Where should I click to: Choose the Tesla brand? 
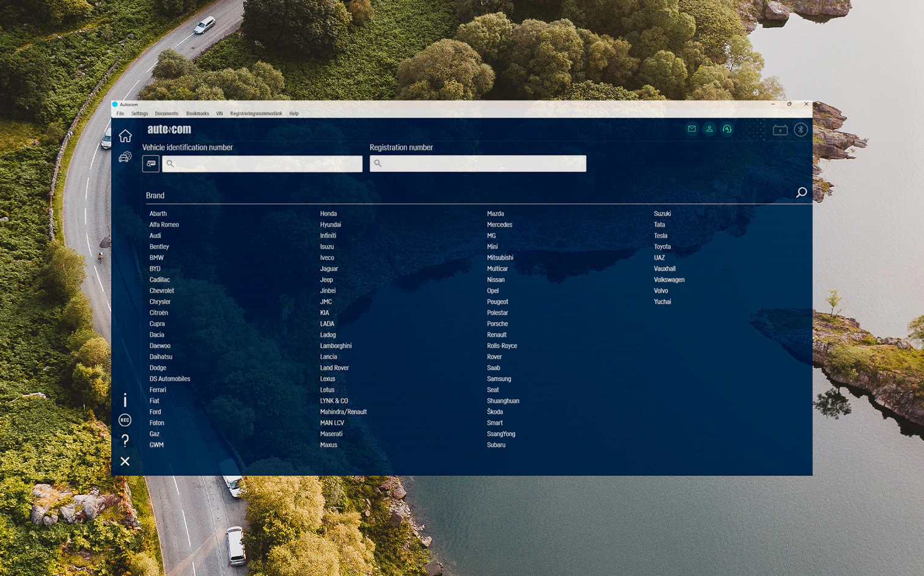tap(661, 235)
